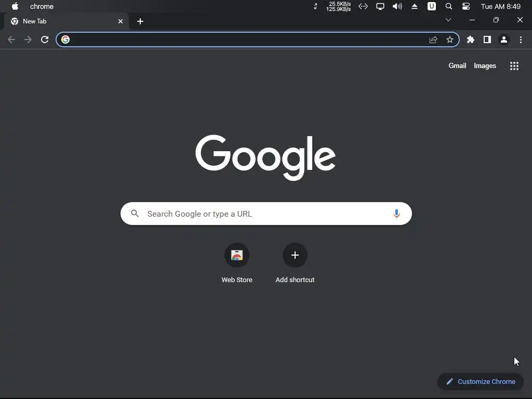Image resolution: width=532 pixels, height=399 pixels.
Task: Restore down the Chrome window
Action: (x=496, y=20)
